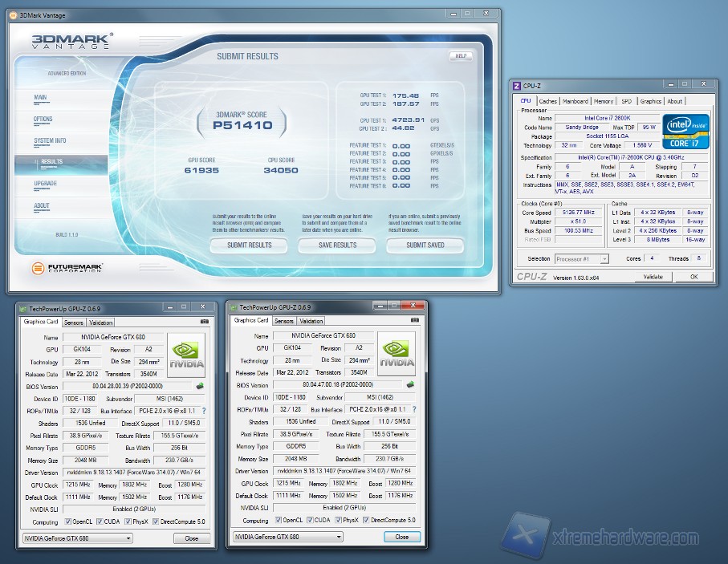Open GPU selection dropdown in left GPU-Z window
Image resolution: width=728 pixels, height=564 pixels.
tap(77, 538)
